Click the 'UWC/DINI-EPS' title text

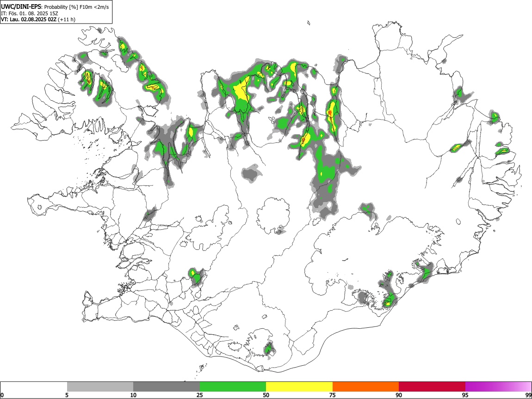[x=21, y=7]
